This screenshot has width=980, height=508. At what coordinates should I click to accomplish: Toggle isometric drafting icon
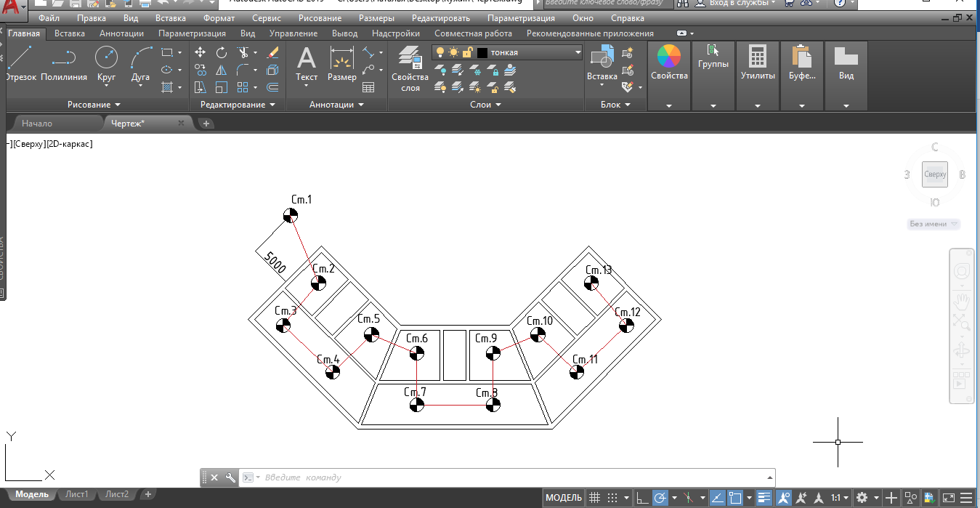point(688,498)
